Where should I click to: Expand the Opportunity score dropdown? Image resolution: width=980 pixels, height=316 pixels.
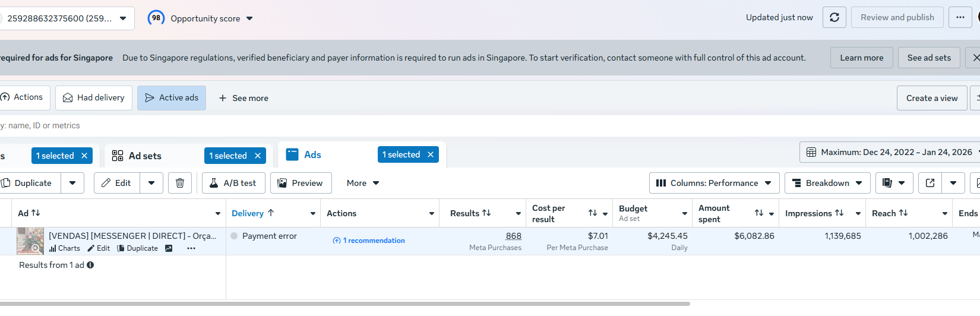click(x=249, y=18)
